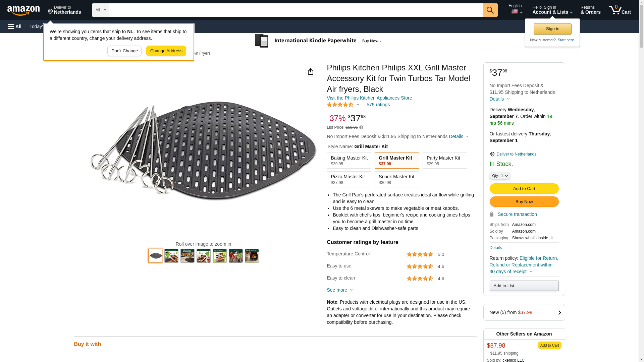Click the Add to Cart button

[524, 188]
